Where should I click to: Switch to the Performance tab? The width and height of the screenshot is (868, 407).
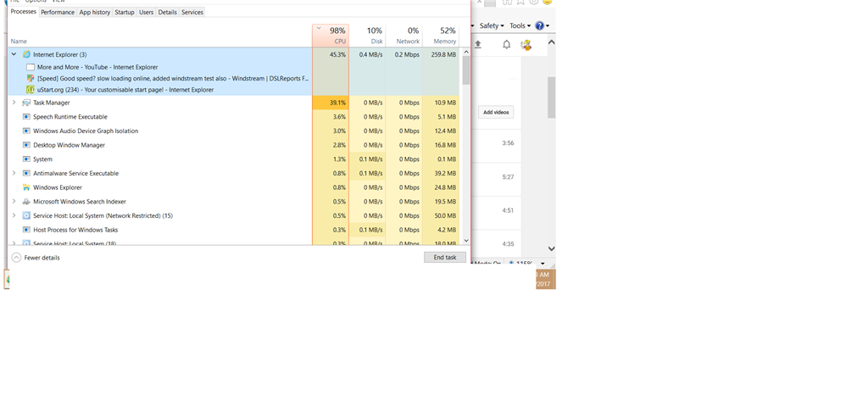pyautogui.click(x=58, y=12)
